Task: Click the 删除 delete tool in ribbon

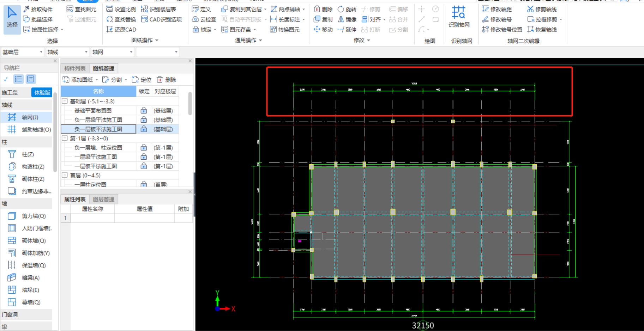Action: coord(323,9)
